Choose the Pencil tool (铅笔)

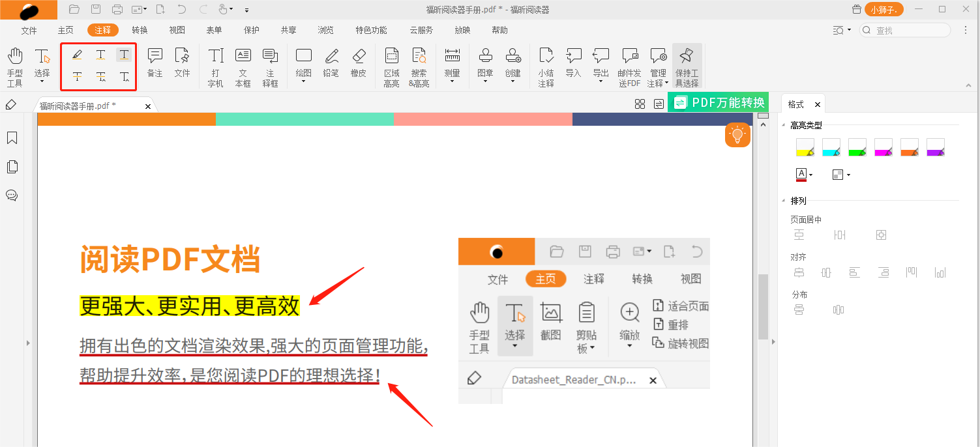pos(331,63)
